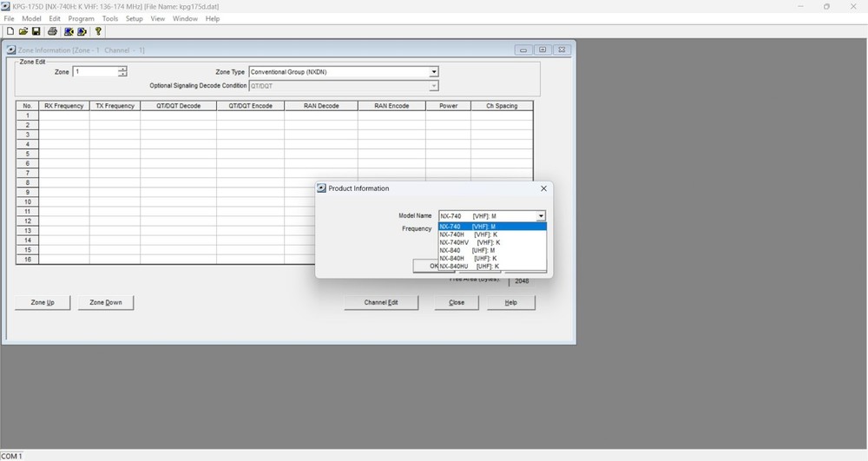This screenshot has width=868, height=461.
Task: Click the Read data from radio icon
Action: tap(69, 31)
